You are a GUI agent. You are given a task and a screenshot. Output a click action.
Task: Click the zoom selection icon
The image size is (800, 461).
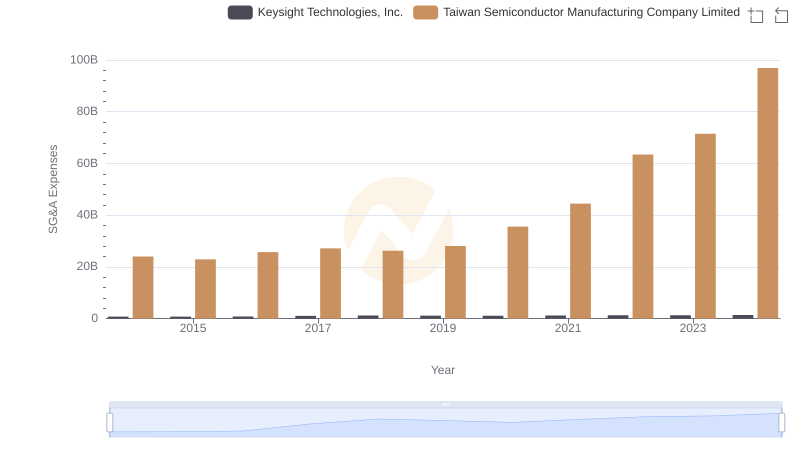756,15
